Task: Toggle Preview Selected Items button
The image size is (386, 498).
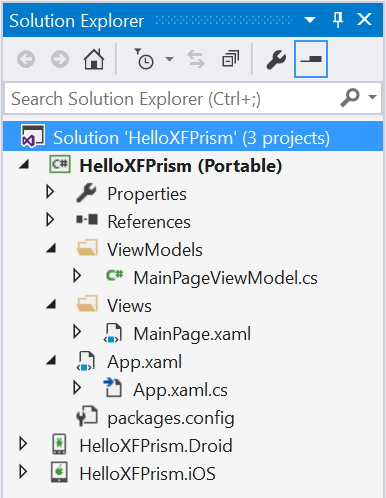Action: (x=311, y=59)
